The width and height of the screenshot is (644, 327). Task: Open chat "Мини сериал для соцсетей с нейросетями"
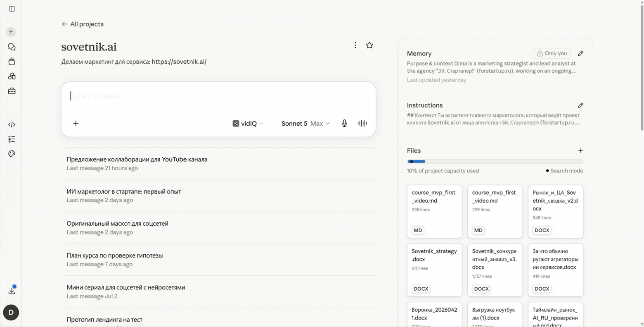tap(218, 292)
